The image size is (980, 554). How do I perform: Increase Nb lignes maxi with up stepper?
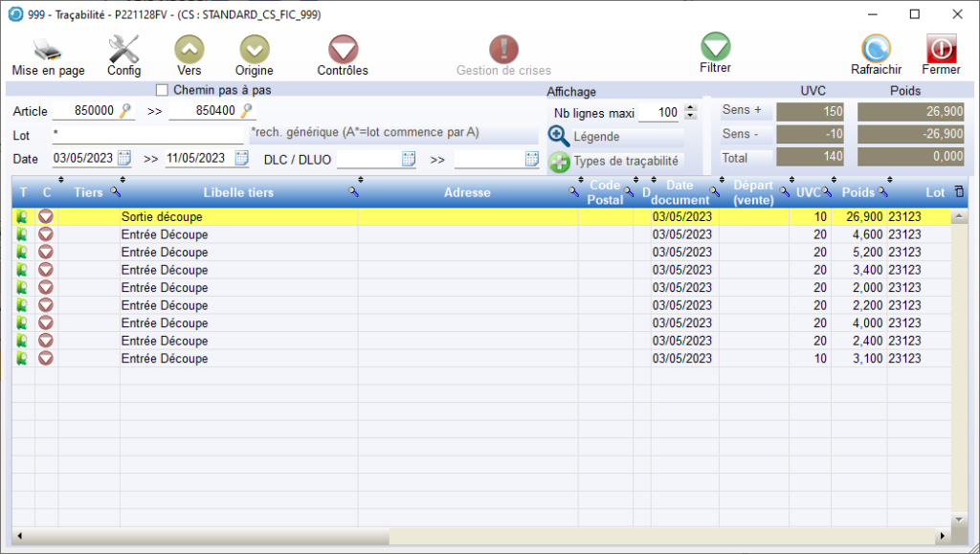(x=691, y=108)
